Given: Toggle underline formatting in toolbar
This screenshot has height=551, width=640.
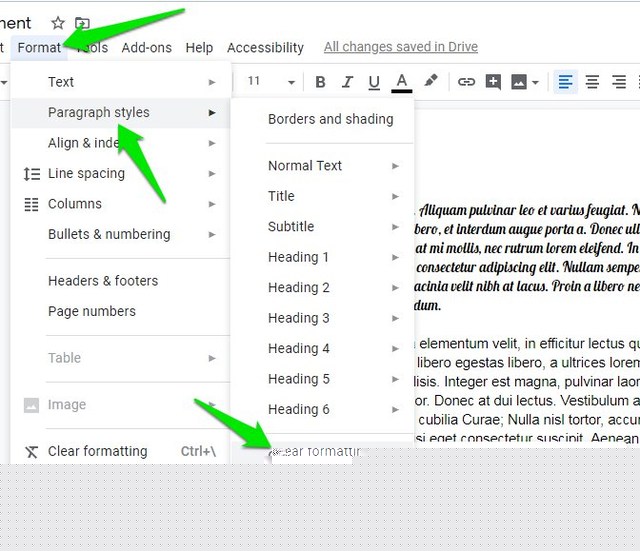Looking at the screenshot, I should coord(374,82).
